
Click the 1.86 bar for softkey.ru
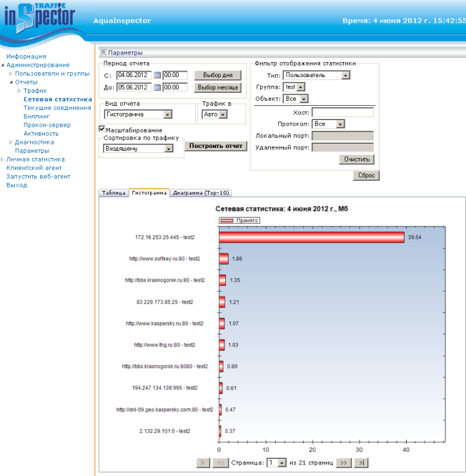point(224,259)
